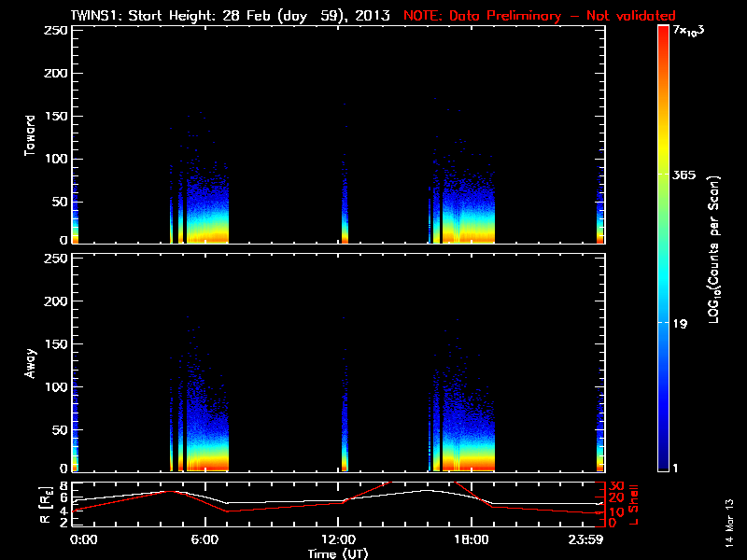The width and height of the screenshot is (747, 560).
Task: Click the red 'Data Preliminary' note
Action: [539, 16]
